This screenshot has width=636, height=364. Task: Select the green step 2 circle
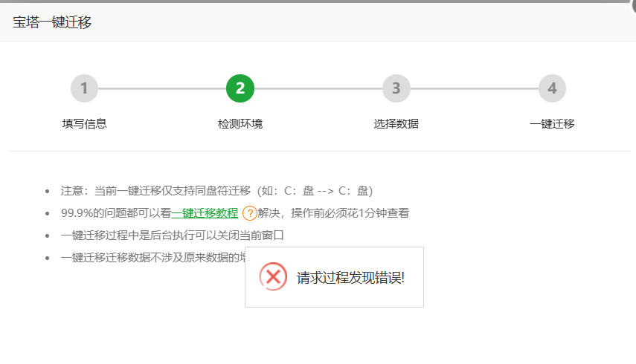240,88
